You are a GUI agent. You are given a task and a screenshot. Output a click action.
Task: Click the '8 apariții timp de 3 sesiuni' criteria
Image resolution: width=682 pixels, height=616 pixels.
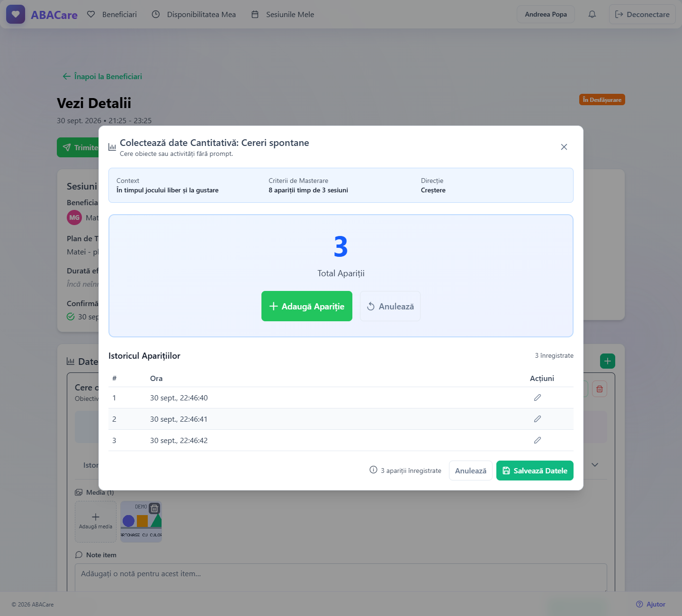308,190
